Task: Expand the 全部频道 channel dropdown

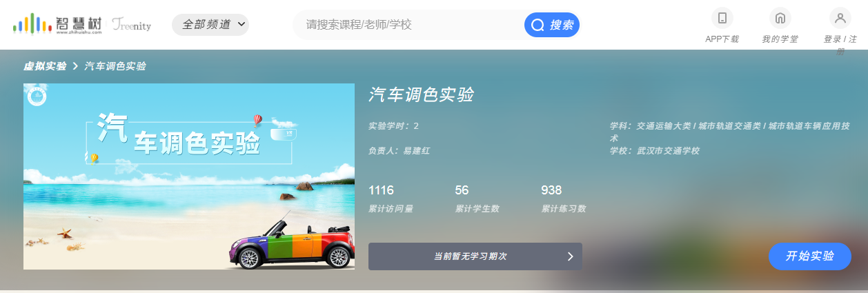Action: [x=210, y=25]
